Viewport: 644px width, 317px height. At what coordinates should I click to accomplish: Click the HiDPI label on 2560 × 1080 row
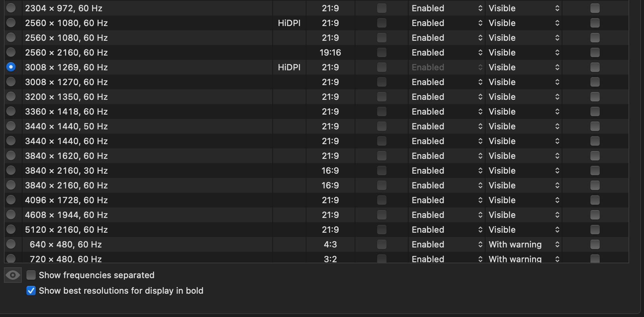pyautogui.click(x=289, y=23)
